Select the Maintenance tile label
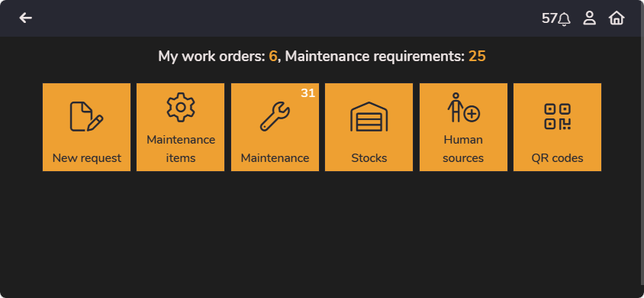This screenshot has width=644, height=298. [275, 158]
